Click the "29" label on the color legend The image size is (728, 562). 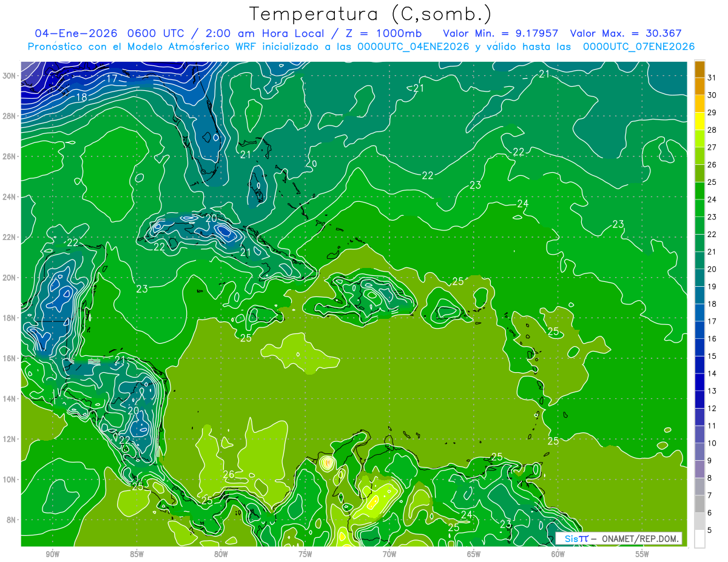tap(712, 112)
